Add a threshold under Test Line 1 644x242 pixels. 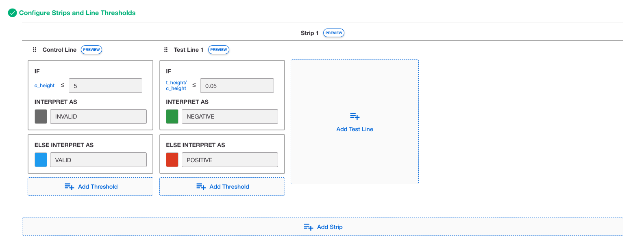[222, 187]
